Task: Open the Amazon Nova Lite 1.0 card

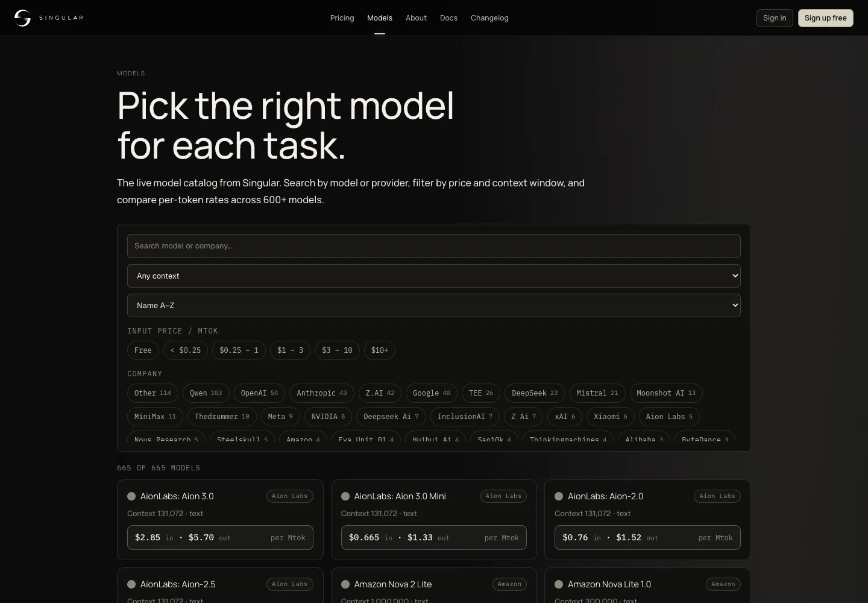Action: (x=647, y=586)
